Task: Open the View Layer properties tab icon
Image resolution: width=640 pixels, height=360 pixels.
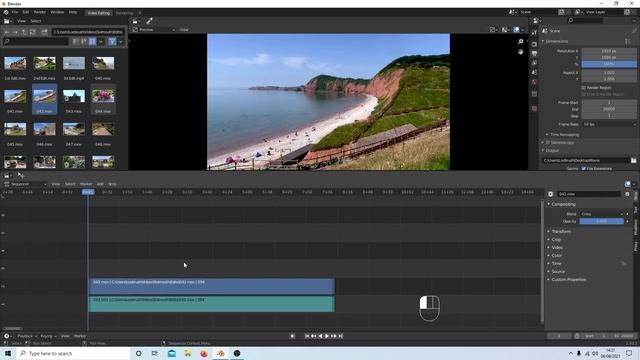Action: (x=534, y=63)
